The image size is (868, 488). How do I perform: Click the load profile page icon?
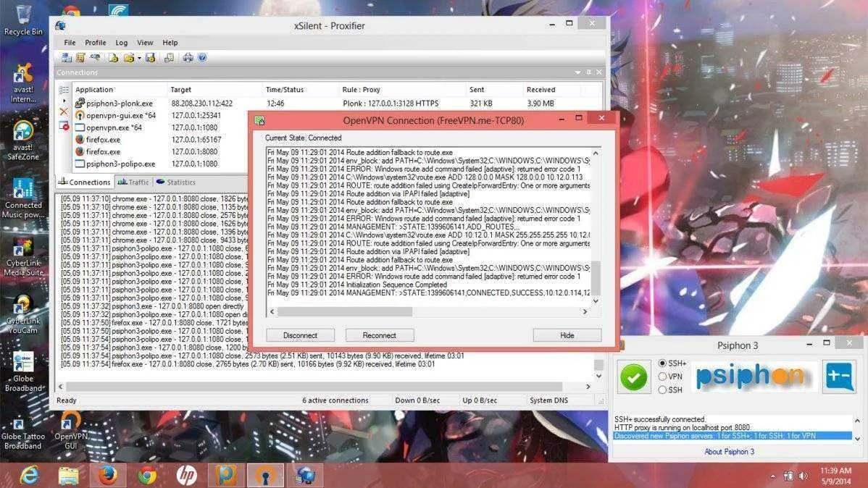114,57
